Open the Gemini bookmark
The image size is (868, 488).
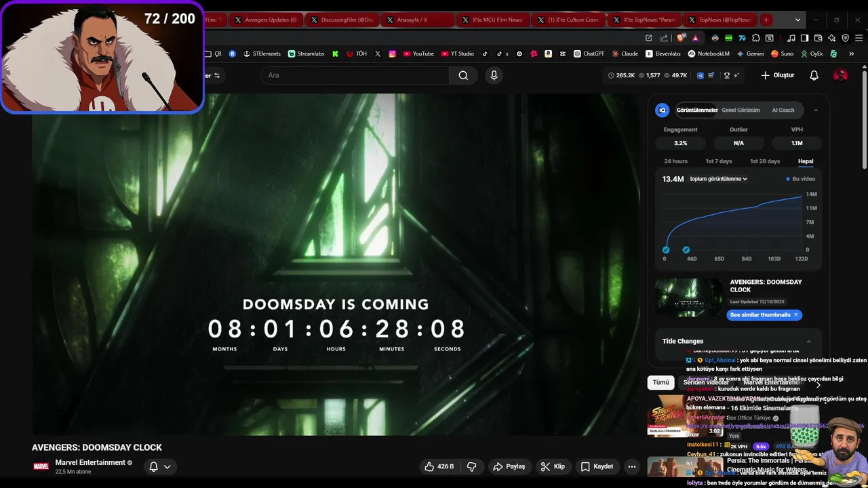click(x=750, y=54)
